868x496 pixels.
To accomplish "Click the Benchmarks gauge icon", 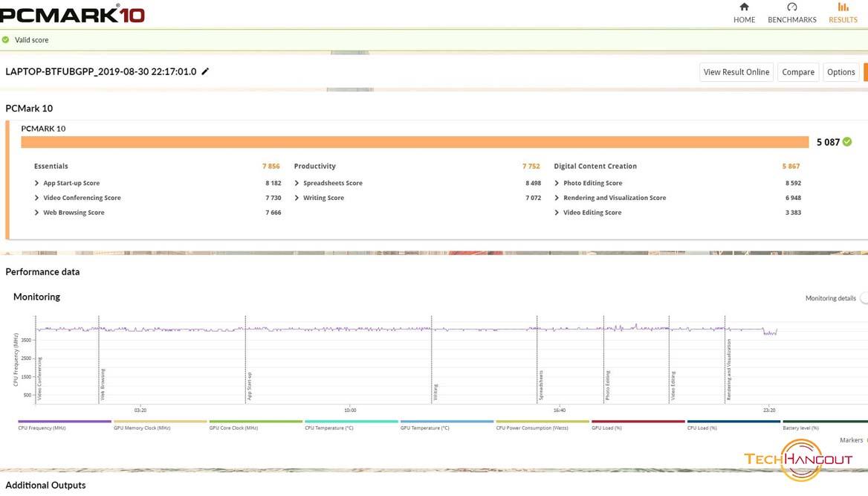I will click(x=791, y=7).
